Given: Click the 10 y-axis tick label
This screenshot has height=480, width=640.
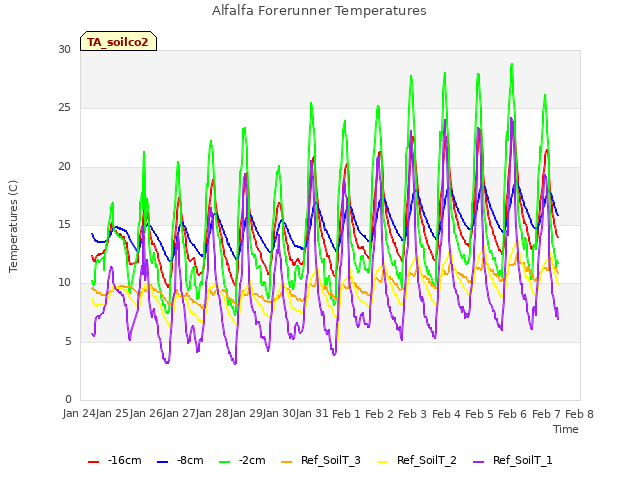Looking at the screenshot, I should coord(64,282).
